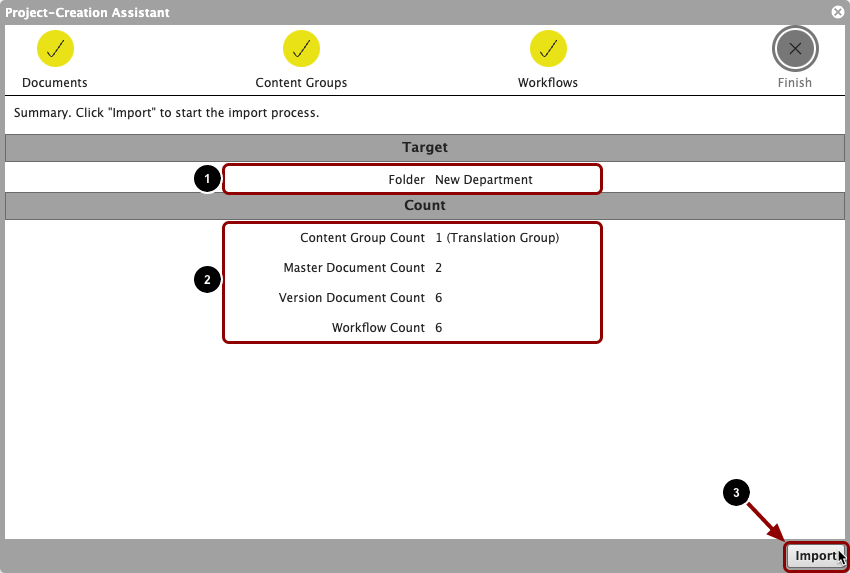The width and height of the screenshot is (850, 573).
Task: Click the numbered marker 3 badge
Action: tap(736, 492)
